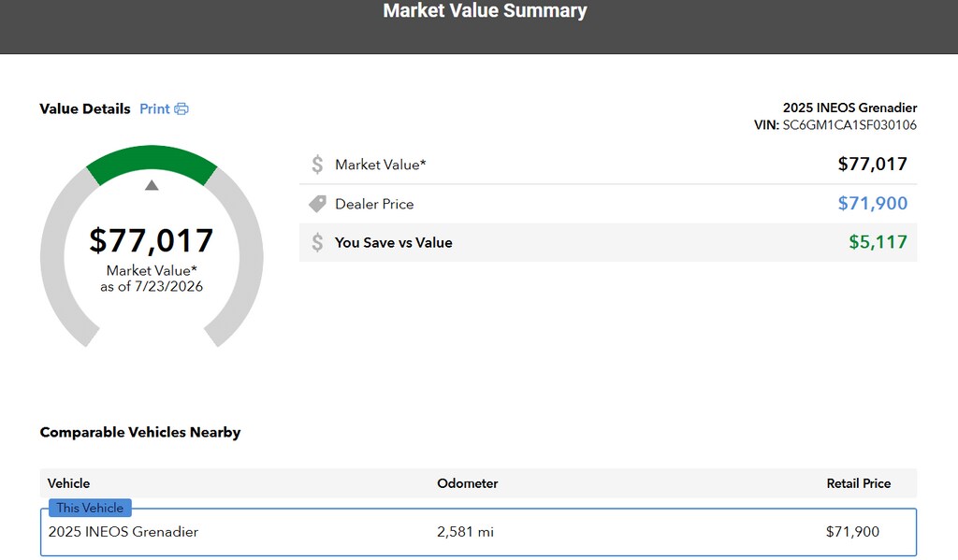The image size is (958, 560).
Task: Select the $77,017 value inside the gauge
Action: [152, 240]
